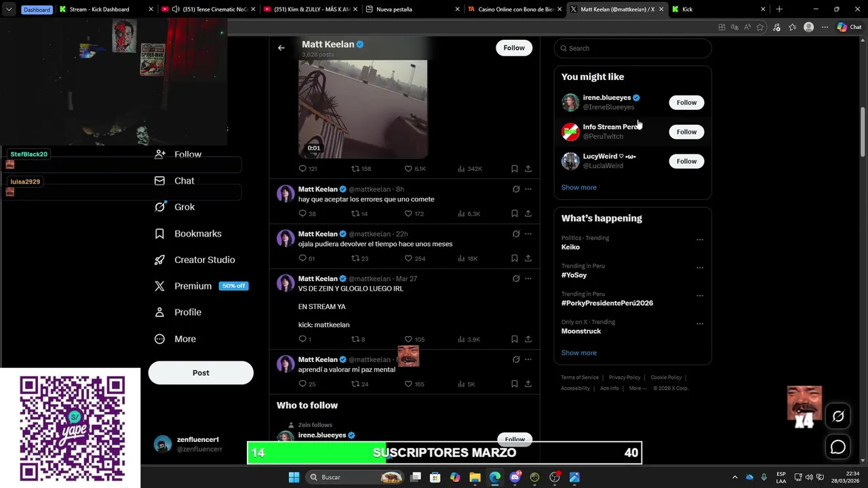The height and width of the screenshot is (488, 868).
Task: Click Show more under You might like
Action: pos(579,187)
